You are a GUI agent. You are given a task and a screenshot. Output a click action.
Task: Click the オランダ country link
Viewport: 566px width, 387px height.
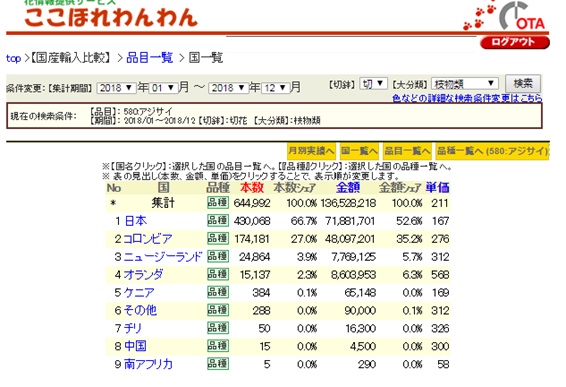click(x=143, y=274)
